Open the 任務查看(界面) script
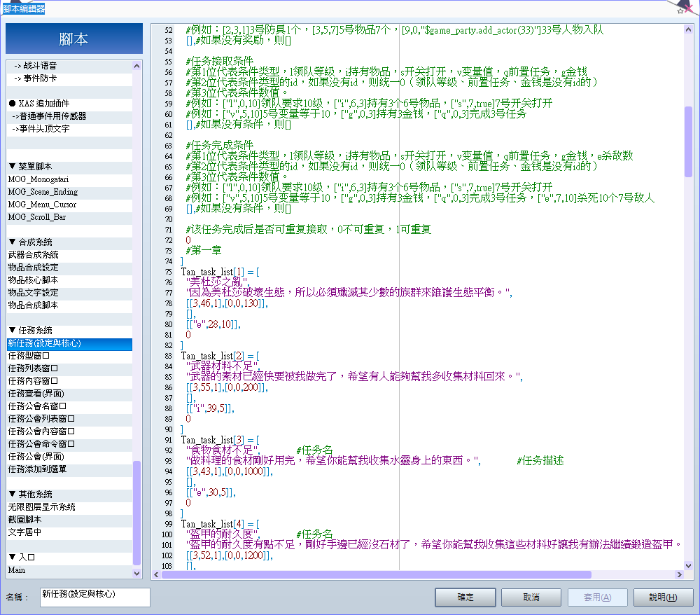700x615 pixels. tap(69, 394)
